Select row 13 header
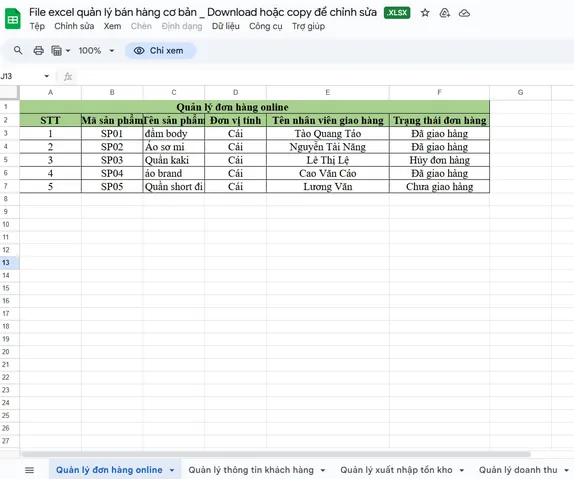574x479 pixels. [10, 263]
